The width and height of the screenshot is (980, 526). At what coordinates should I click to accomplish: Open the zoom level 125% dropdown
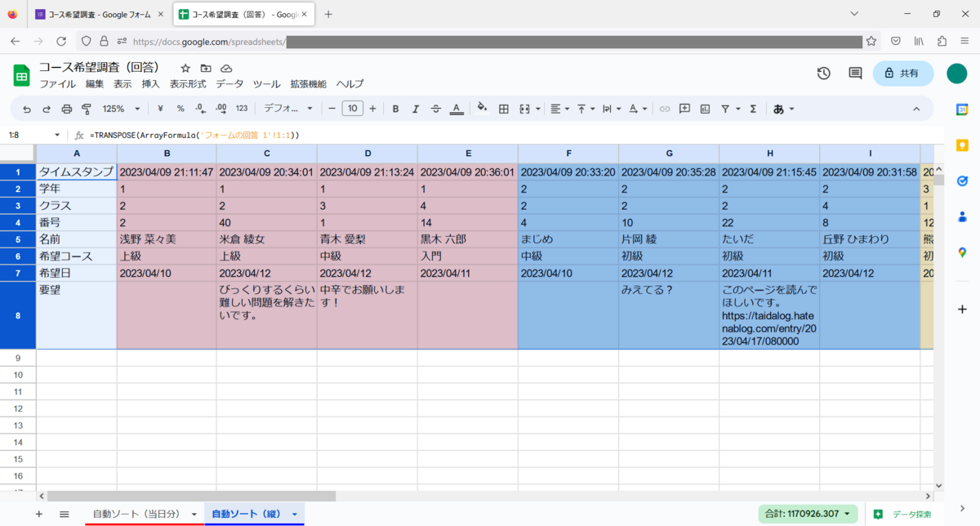(121, 109)
